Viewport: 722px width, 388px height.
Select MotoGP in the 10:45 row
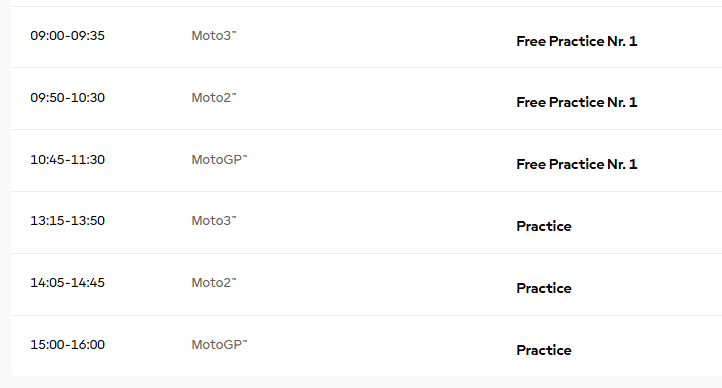click(219, 160)
